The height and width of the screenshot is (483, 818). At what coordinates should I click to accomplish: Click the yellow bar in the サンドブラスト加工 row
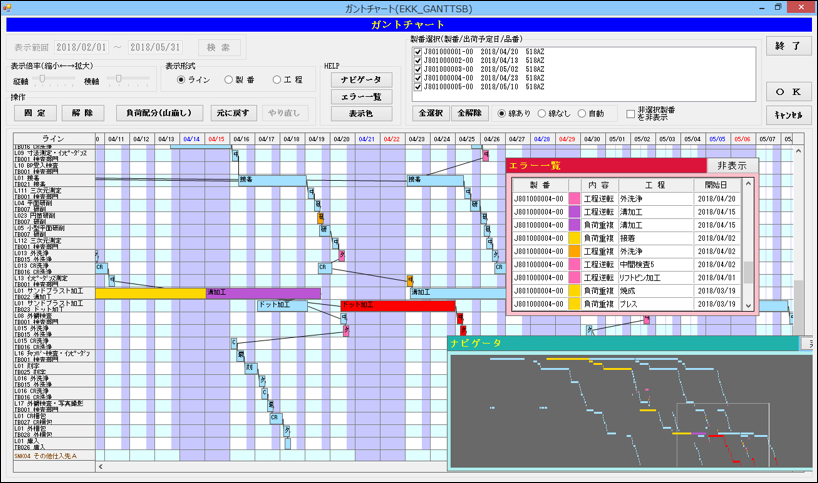click(150, 293)
